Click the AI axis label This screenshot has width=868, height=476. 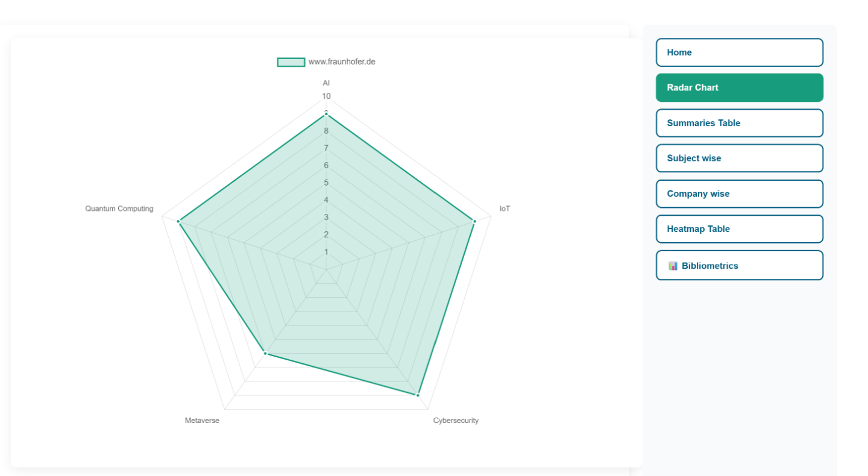(326, 83)
